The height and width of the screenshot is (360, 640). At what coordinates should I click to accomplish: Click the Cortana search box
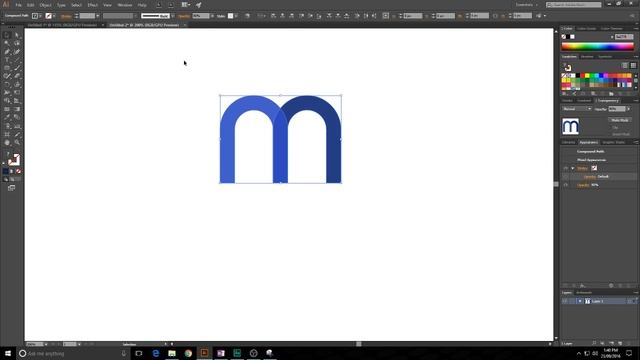pos(73,353)
